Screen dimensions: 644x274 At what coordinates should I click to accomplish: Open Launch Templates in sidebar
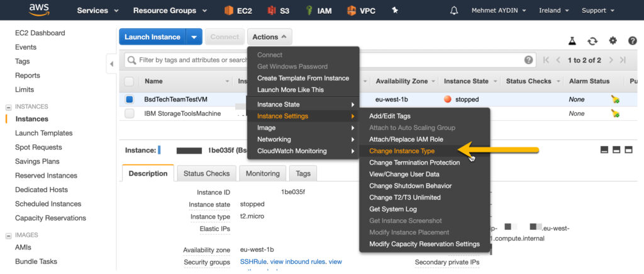click(44, 133)
